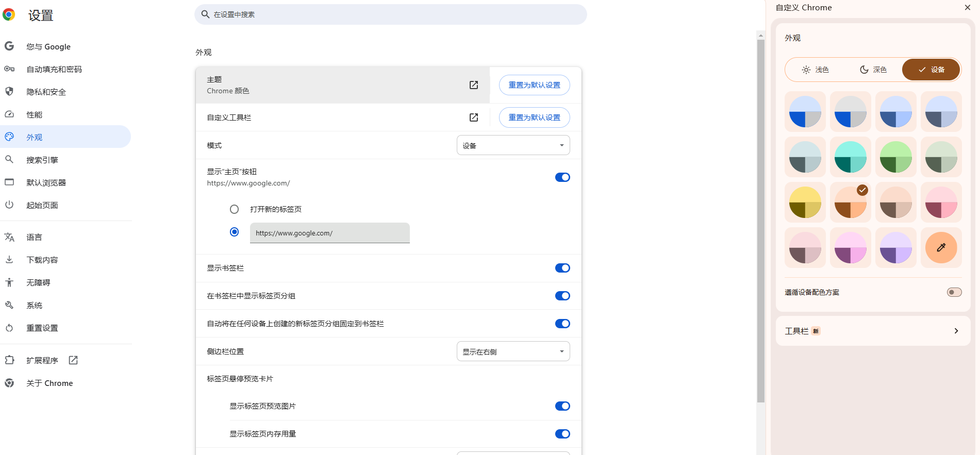
Task: Click the magnifier icon in the settings search bar
Action: point(205,14)
